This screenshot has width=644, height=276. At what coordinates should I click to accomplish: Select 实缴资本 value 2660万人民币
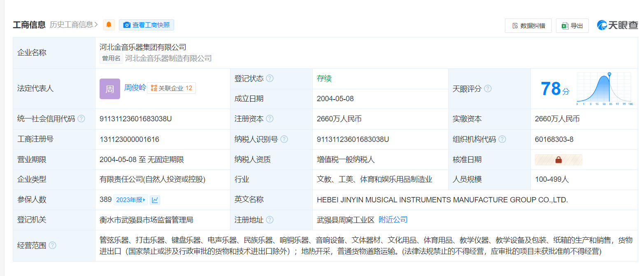[x=558, y=119]
